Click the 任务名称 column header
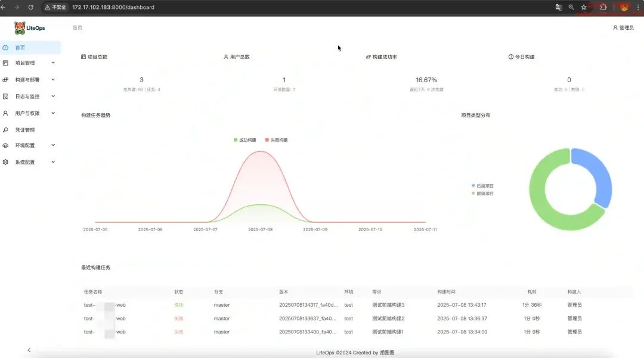Image resolution: width=644 pixels, height=358 pixels. (x=93, y=292)
